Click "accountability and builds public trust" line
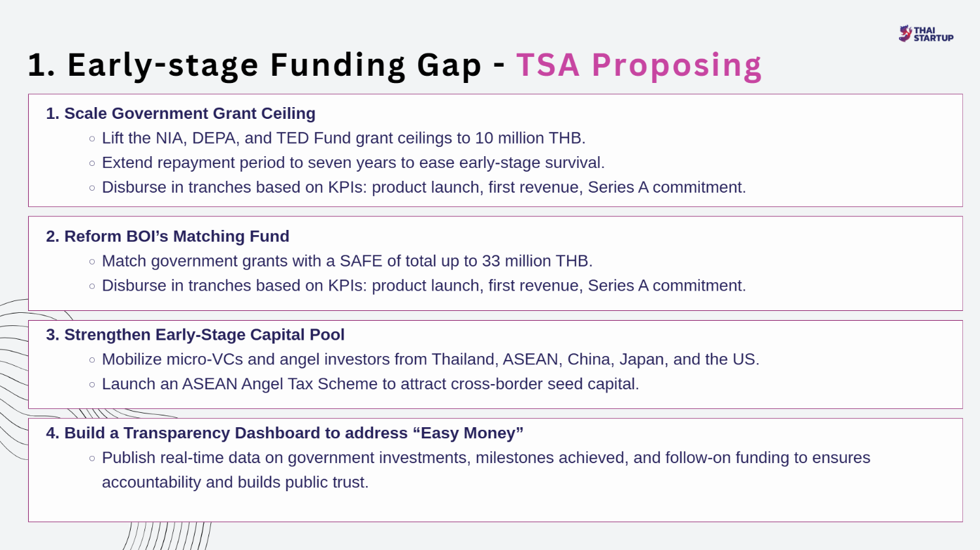This screenshot has width=980, height=550. click(235, 483)
